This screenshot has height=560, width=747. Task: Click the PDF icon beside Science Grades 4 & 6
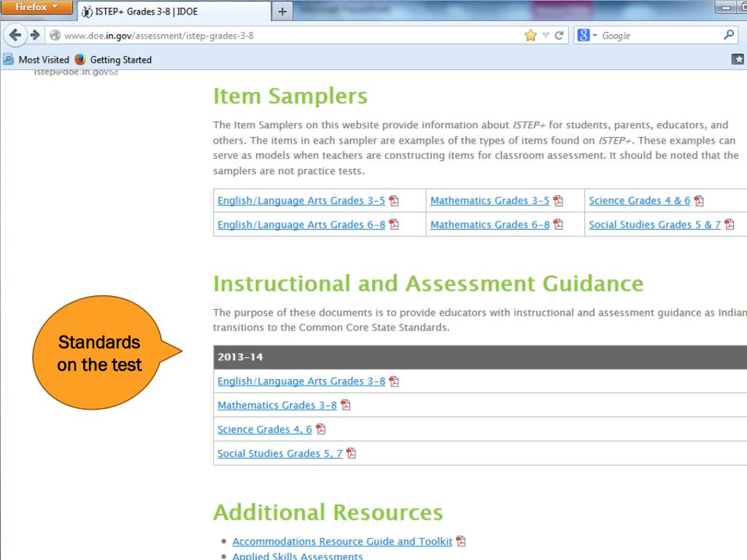coord(699,201)
